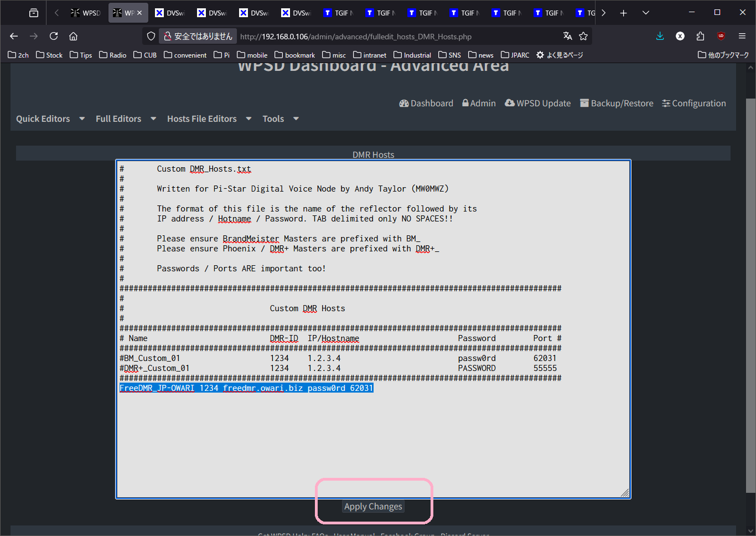The width and height of the screenshot is (756, 536).
Task: Go back with the browser back arrow
Action: coord(14,36)
